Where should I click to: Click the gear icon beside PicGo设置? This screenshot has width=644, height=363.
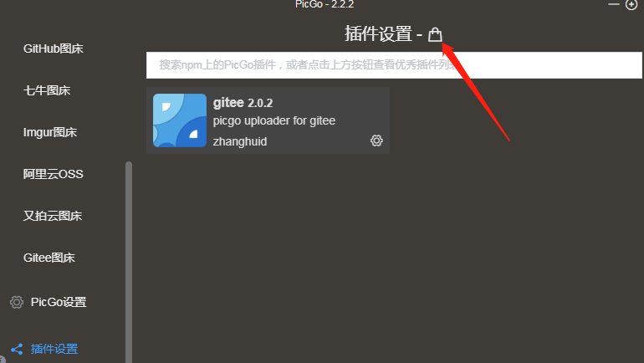(17, 302)
